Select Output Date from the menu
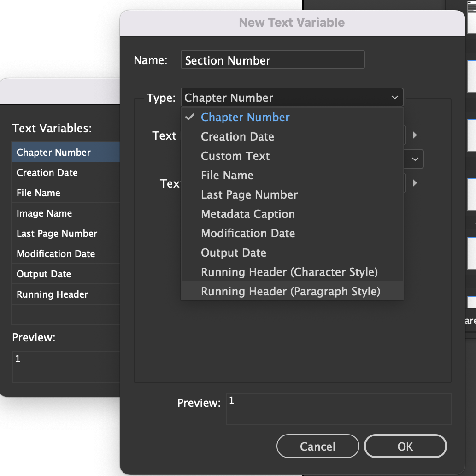The height and width of the screenshot is (476, 476). (x=233, y=253)
